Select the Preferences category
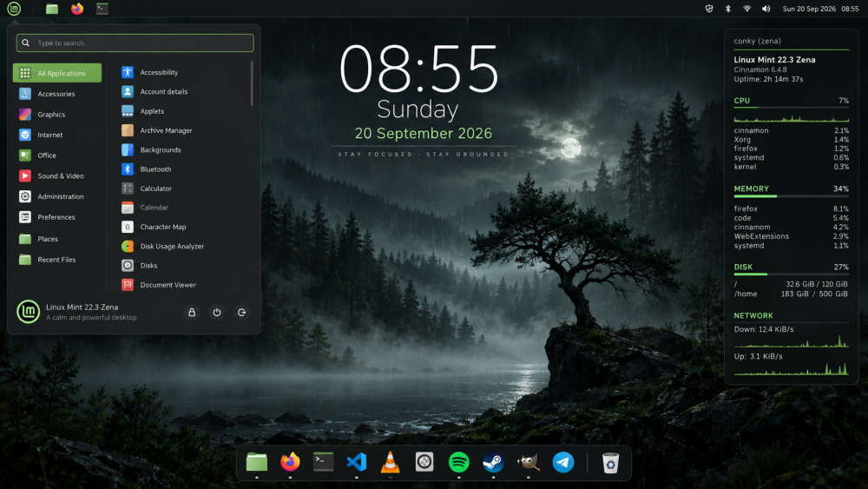This screenshot has width=868, height=489. [57, 217]
